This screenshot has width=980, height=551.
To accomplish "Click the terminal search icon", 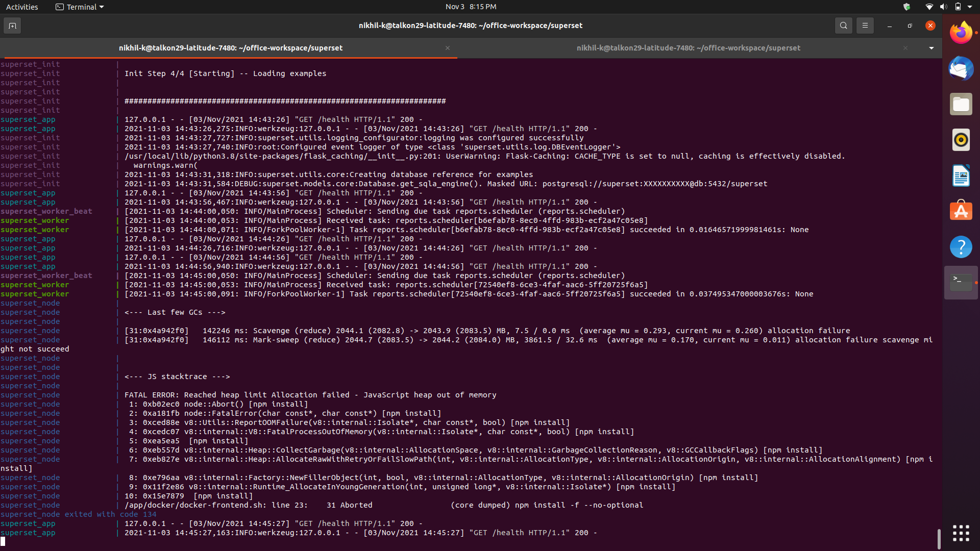I will 843,26.
